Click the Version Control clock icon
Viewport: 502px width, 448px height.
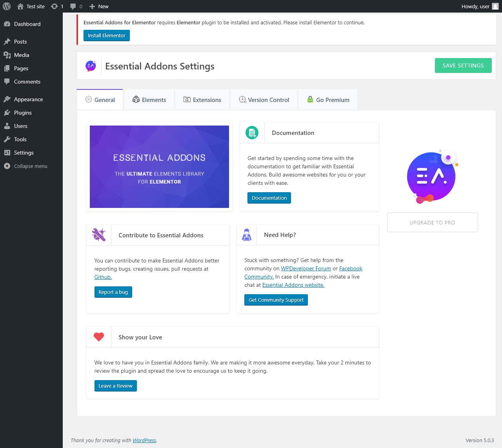click(x=243, y=100)
